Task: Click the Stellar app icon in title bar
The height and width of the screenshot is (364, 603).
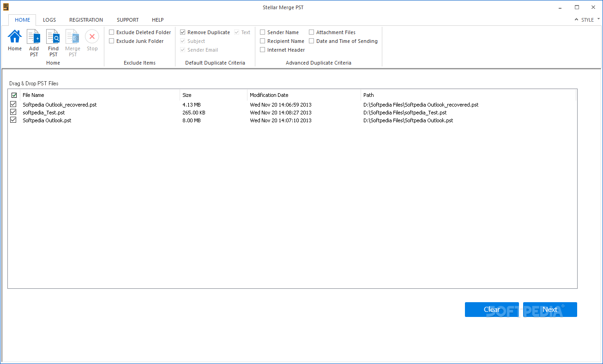Action: click(x=6, y=7)
